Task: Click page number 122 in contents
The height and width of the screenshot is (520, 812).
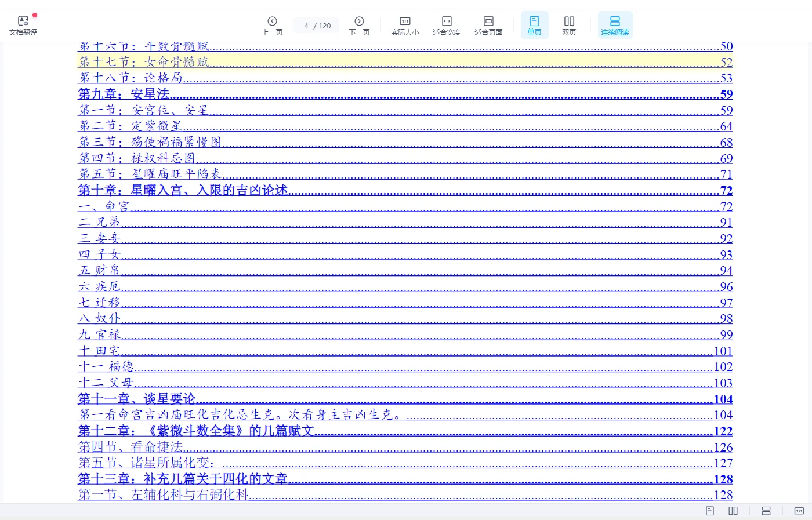Action: coord(723,431)
